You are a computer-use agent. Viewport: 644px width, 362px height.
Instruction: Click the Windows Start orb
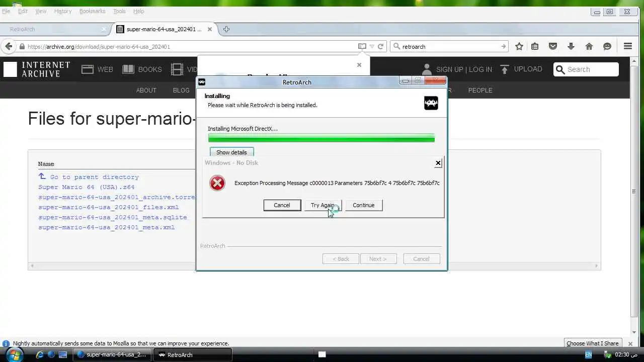14,354
